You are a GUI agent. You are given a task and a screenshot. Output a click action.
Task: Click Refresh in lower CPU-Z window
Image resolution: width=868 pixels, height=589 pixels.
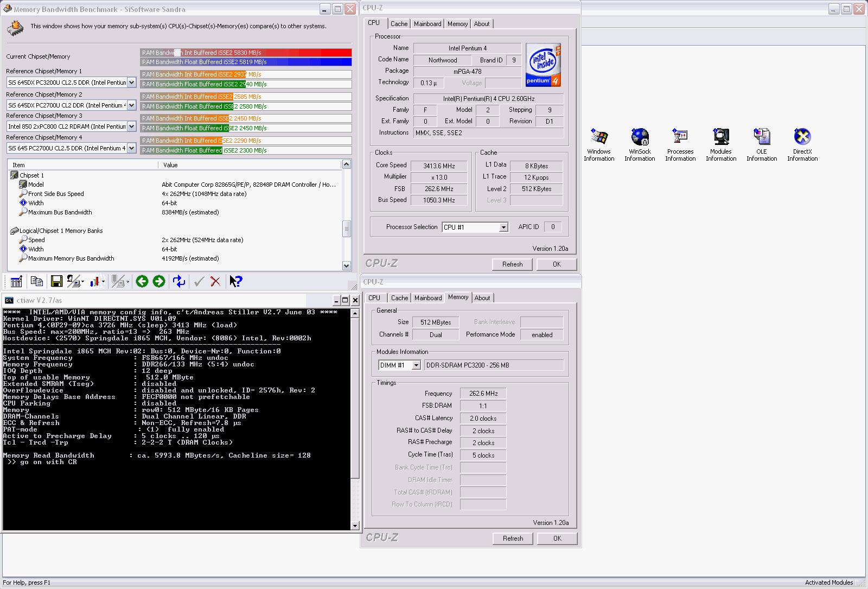coord(513,539)
